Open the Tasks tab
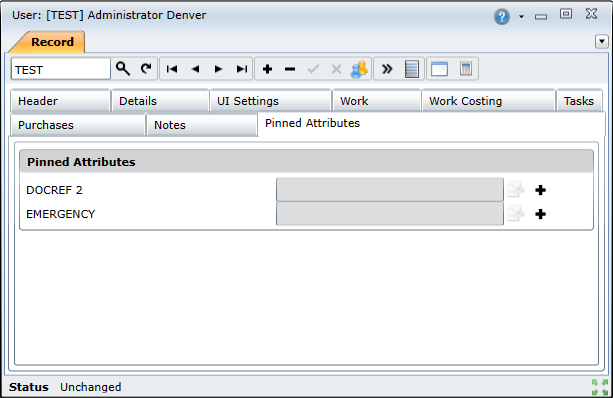Viewport: 613px width, 398px height. pyautogui.click(x=579, y=101)
